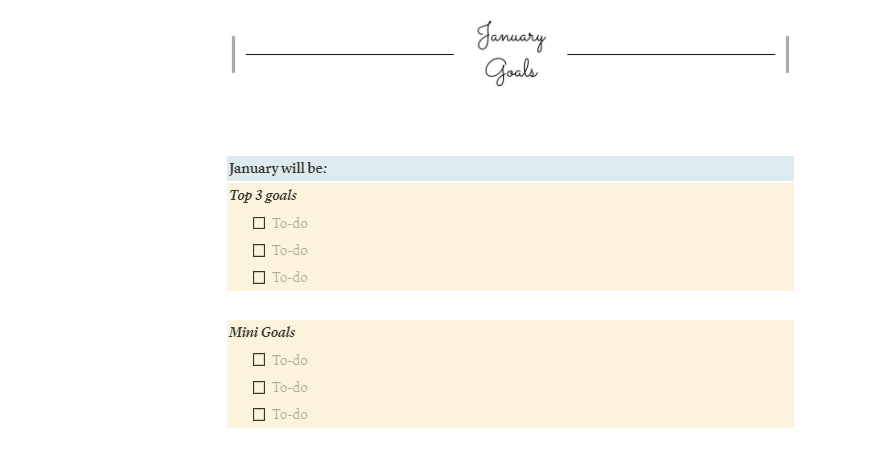Viewport: 893px width, 449px height.
Task: Check the third checkbox under Top 3 goals
Action: coord(259,277)
